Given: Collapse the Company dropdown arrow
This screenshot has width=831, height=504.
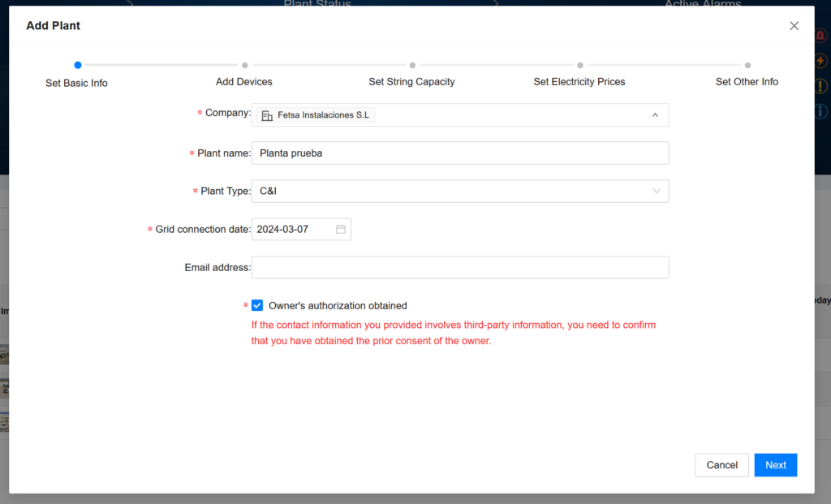Looking at the screenshot, I should pyautogui.click(x=655, y=115).
